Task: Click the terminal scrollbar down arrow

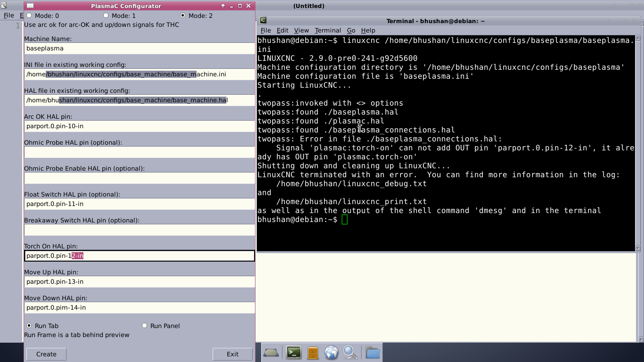Action: pyautogui.click(x=639, y=248)
